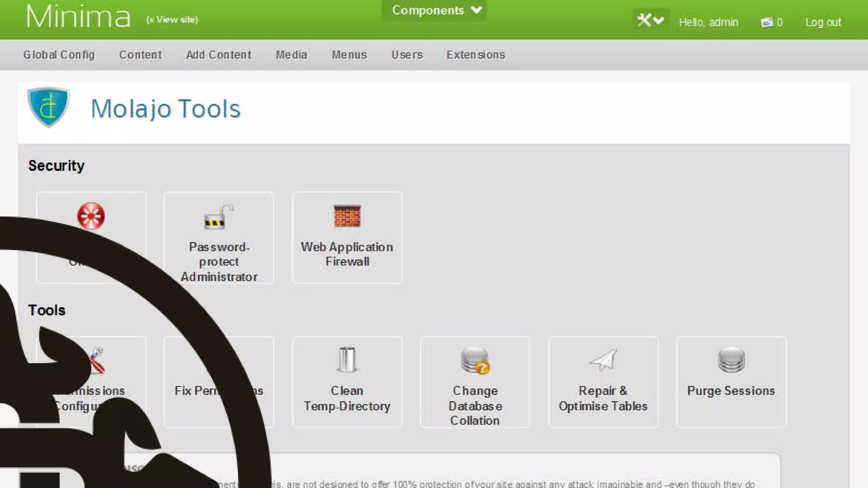Click the red emergency offline icon
This screenshot has width=868, height=488.
[91, 216]
